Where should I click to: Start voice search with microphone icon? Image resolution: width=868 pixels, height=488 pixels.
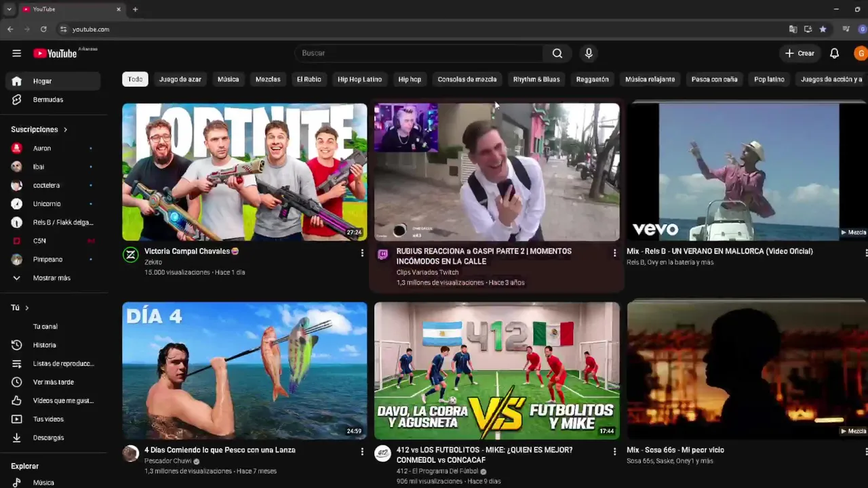click(x=589, y=53)
